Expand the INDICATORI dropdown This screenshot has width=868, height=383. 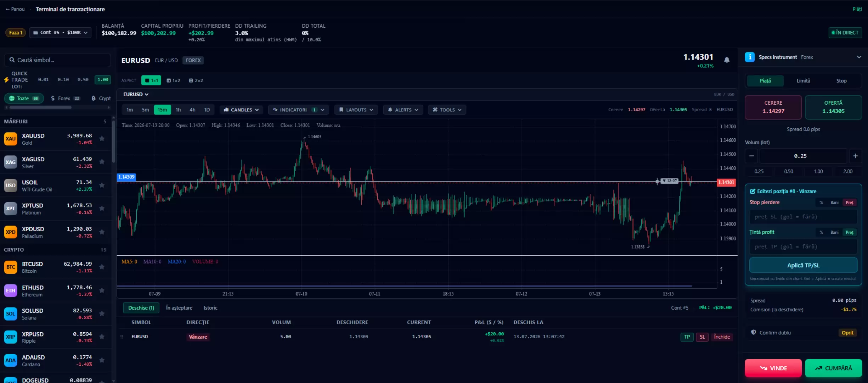(x=299, y=110)
